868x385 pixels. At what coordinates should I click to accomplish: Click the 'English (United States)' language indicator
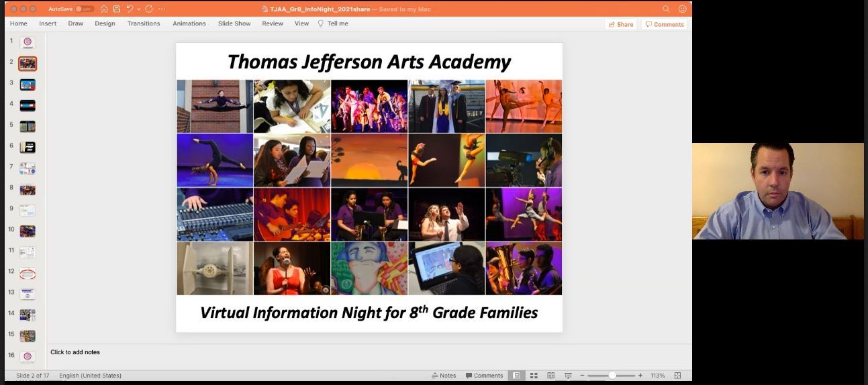pyautogui.click(x=90, y=376)
